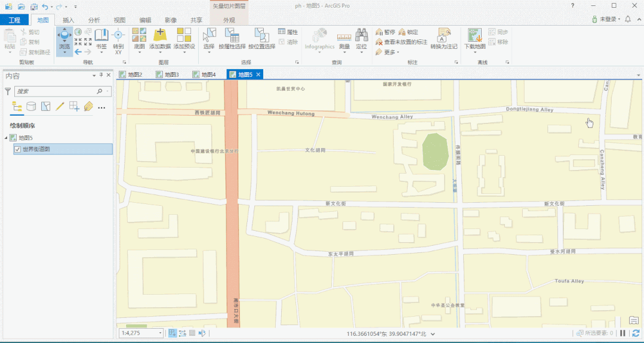Switch to the 外观 appearance tab
Viewport: 644px width, 343px height.
[229, 20]
